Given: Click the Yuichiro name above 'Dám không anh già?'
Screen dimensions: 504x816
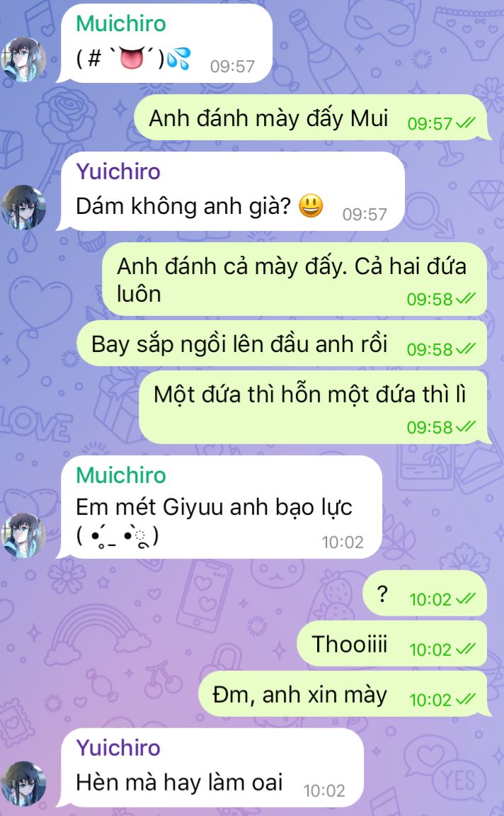Looking at the screenshot, I should pos(118,171).
